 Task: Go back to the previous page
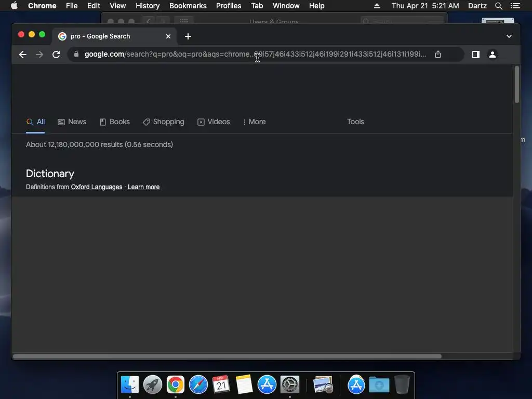point(23,54)
